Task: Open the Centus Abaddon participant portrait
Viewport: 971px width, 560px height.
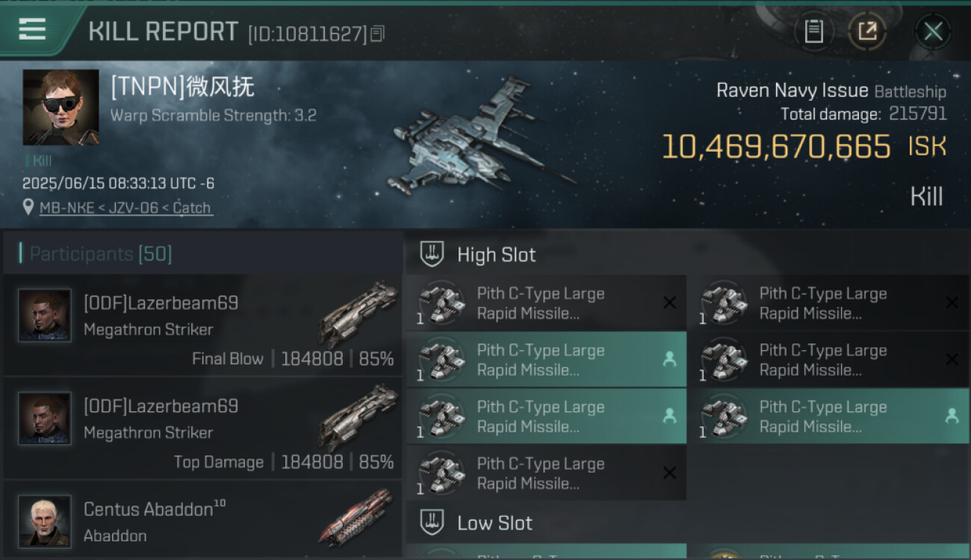Action: (45, 521)
